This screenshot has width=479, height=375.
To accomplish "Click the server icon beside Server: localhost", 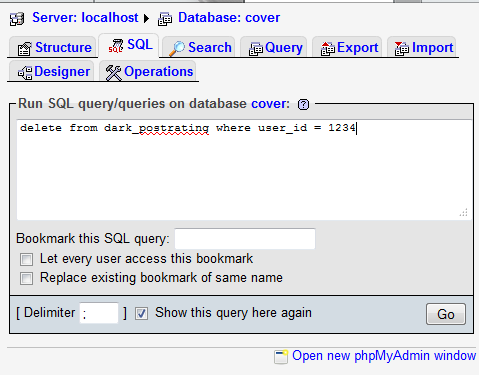I will pyautogui.click(x=17, y=19).
